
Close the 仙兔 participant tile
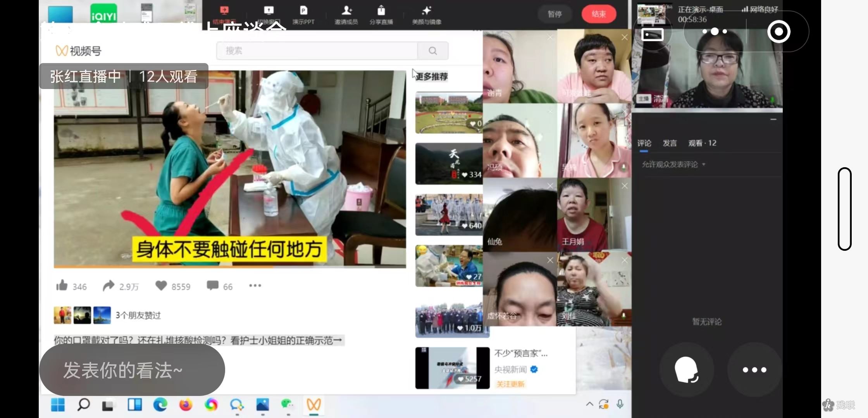point(550,186)
